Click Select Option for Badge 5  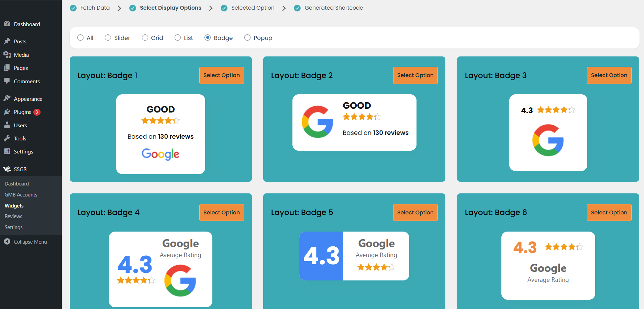point(415,213)
